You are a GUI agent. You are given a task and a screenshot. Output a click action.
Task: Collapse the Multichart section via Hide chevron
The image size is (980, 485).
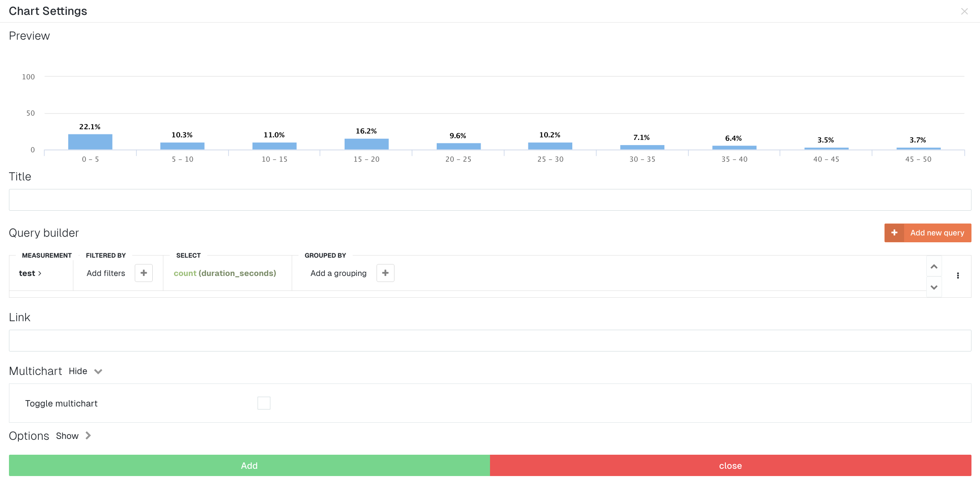[98, 372]
